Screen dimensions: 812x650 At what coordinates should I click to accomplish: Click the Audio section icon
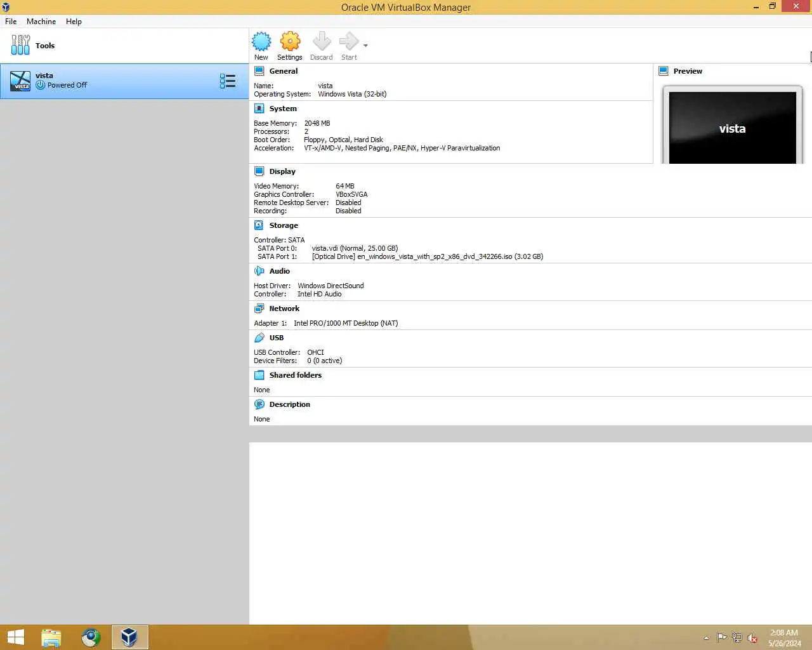pos(259,271)
